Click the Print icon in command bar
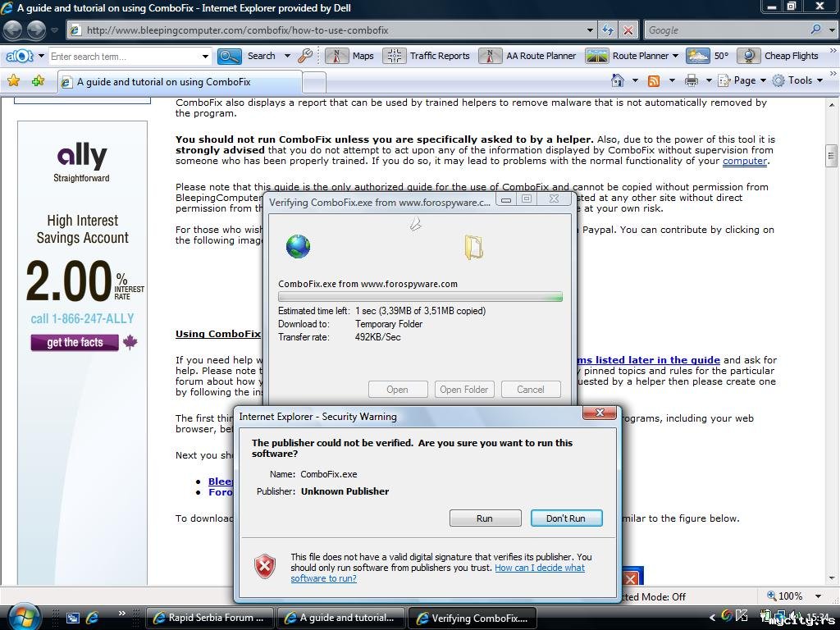This screenshot has width=840, height=630. click(x=692, y=80)
